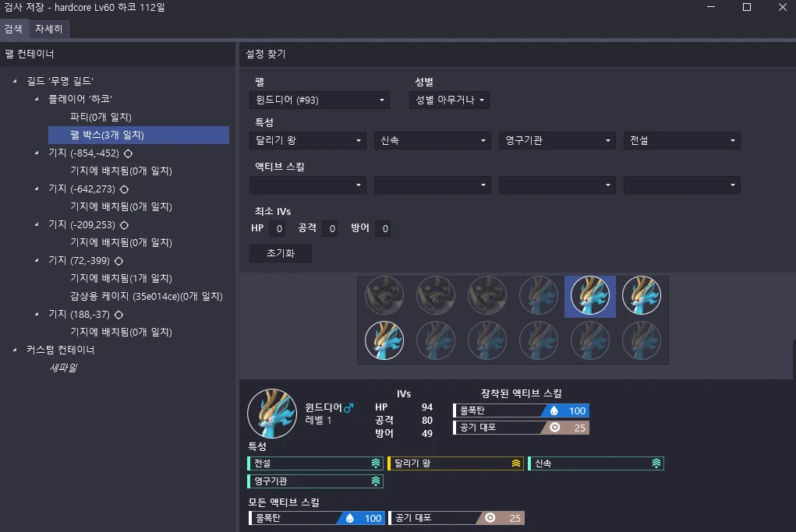Viewport: 796px width, 532px height.
Task: Click the neutral element icon on equipped 공기 대포
Action: click(555, 428)
